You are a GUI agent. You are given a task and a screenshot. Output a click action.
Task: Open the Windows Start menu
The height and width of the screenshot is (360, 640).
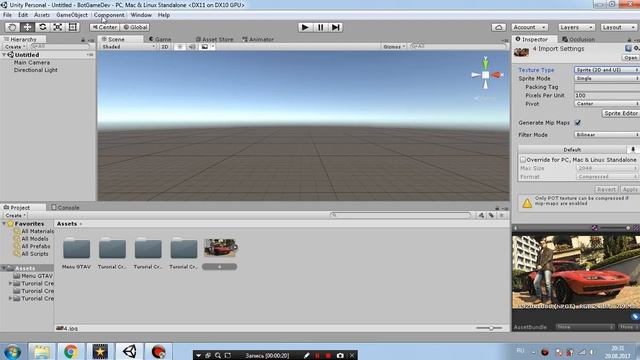pyautogui.click(x=12, y=351)
